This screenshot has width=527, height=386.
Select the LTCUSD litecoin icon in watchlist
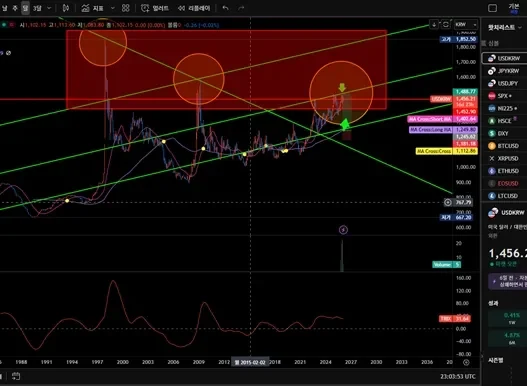(x=492, y=196)
